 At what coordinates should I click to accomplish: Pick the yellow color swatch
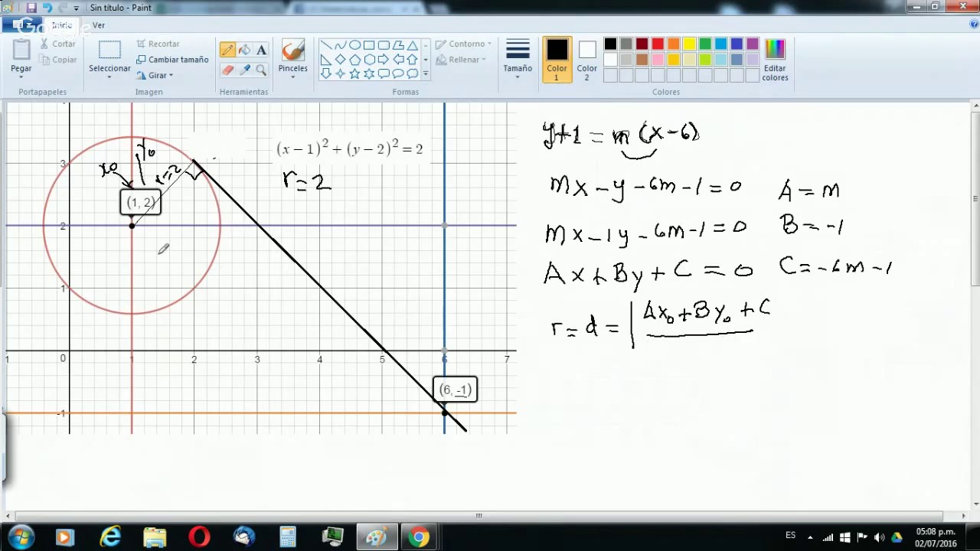tap(689, 44)
